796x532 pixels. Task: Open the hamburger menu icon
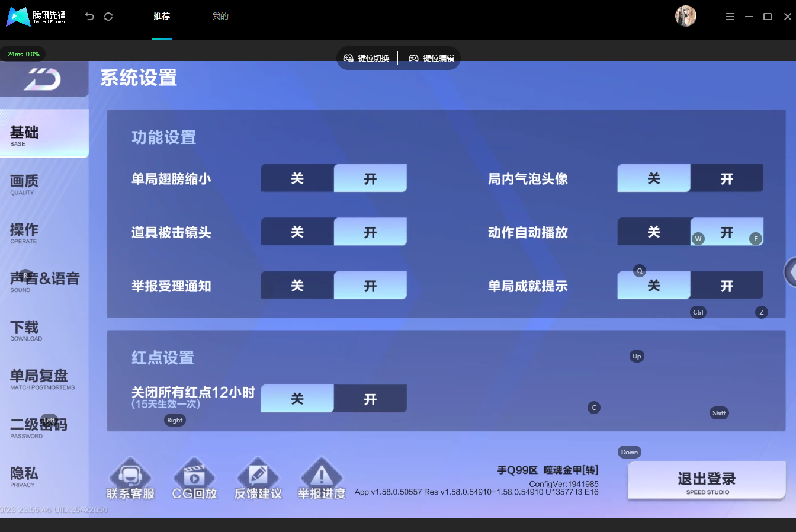click(x=730, y=17)
